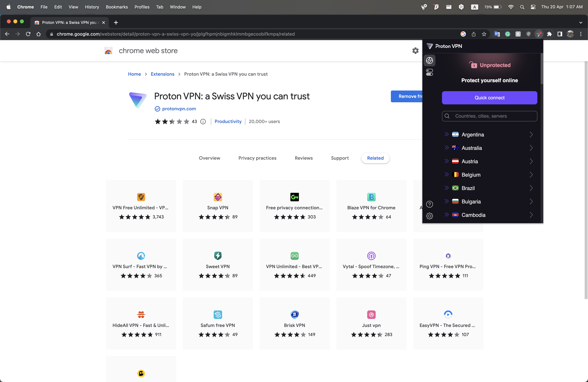Switch to the Related tab
This screenshot has height=382, width=588.
tap(375, 158)
